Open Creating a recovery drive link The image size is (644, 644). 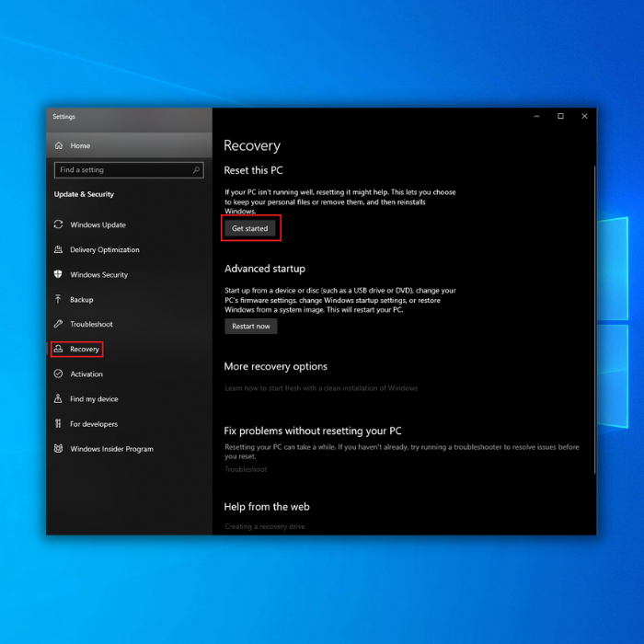(x=265, y=526)
